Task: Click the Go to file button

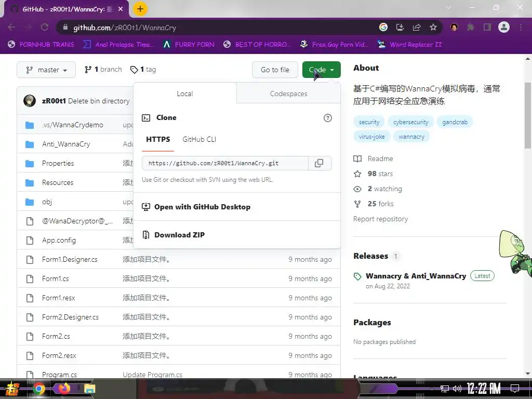Action: click(x=275, y=70)
